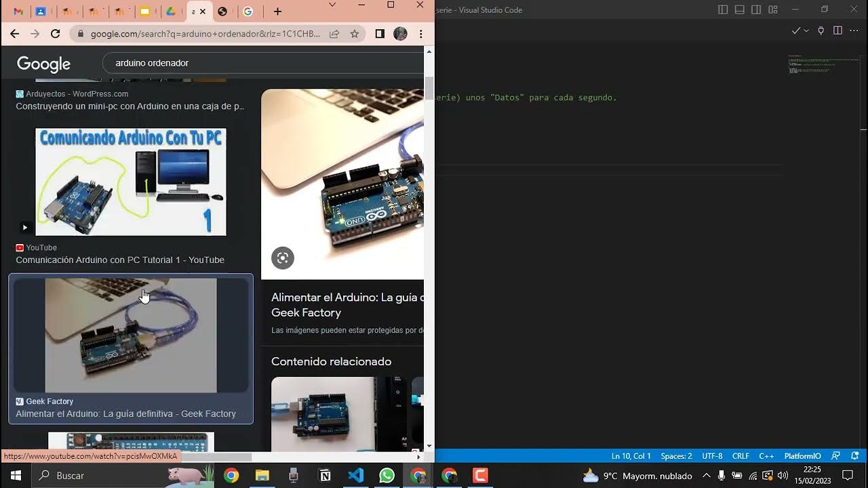This screenshot has height=488, width=868.
Task: Open a new Chrome tab
Action: click(x=277, y=12)
